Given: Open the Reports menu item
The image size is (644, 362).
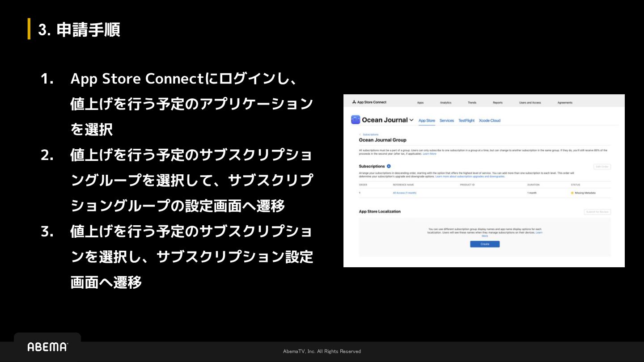Looking at the screenshot, I should pyautogui.click(x=498, y=103).
